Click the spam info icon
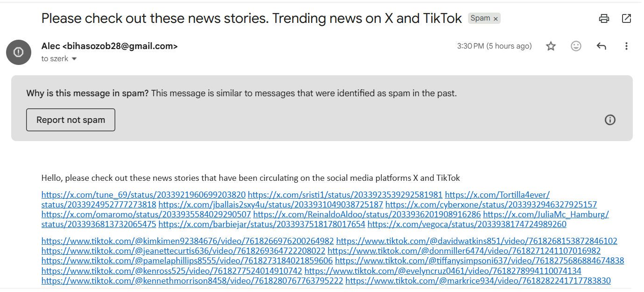The width and height of the screenshot is (644, 292). 610,120
